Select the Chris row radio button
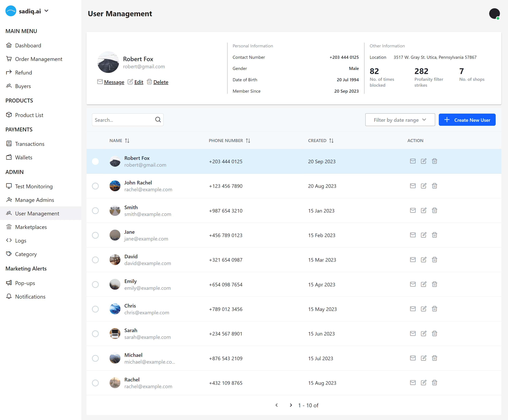This screenshot has height=420, width=508. tap(95, 309)
